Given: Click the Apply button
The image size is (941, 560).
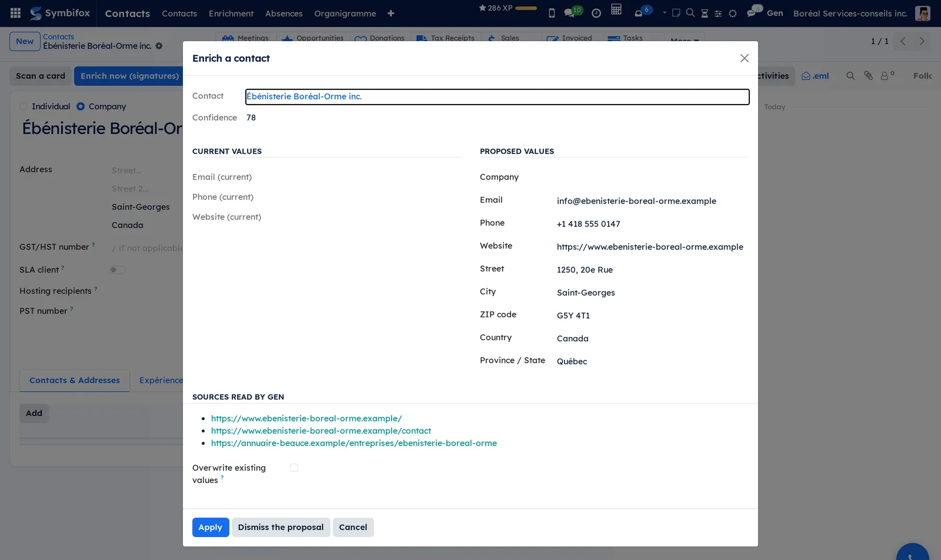Looking at the screenshot, I should (211, 527).
